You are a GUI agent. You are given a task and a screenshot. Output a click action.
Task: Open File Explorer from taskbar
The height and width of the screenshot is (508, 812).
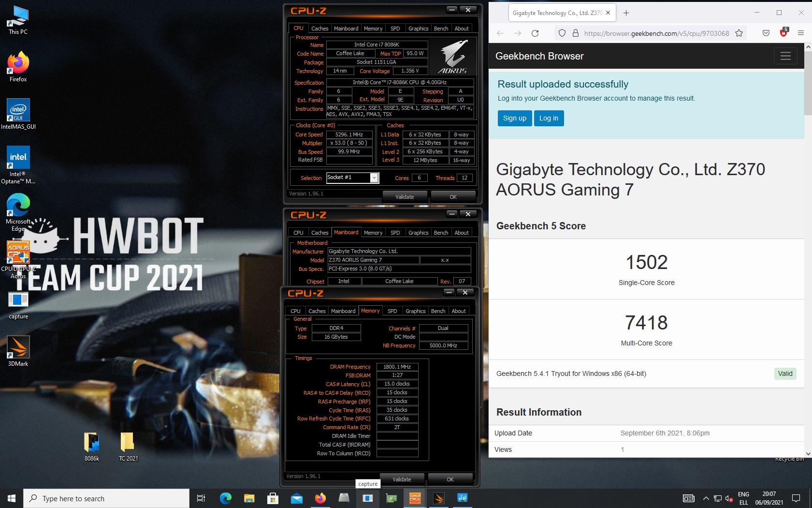(x=249, y=498)
